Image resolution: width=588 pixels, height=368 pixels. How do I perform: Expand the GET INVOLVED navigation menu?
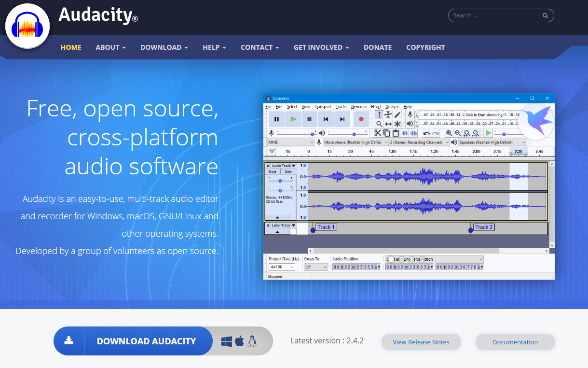coord(322,47)
